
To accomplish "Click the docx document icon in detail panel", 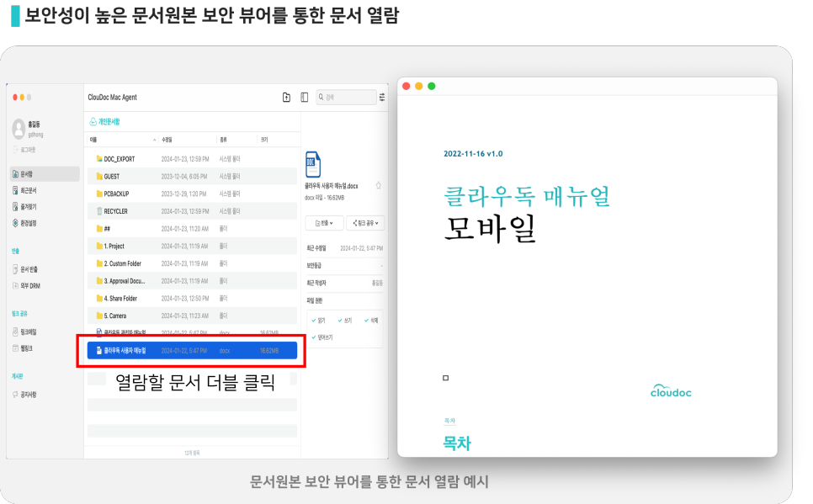I will tap(312, 164).
